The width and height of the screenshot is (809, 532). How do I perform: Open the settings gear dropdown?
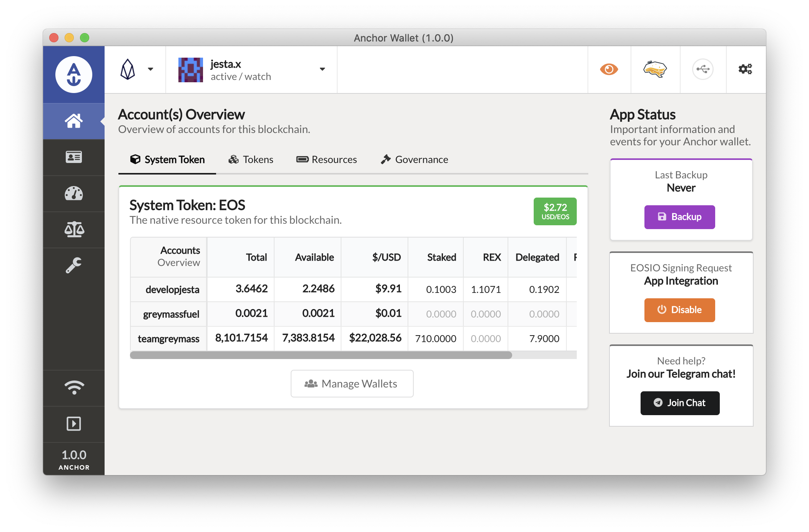745,70
